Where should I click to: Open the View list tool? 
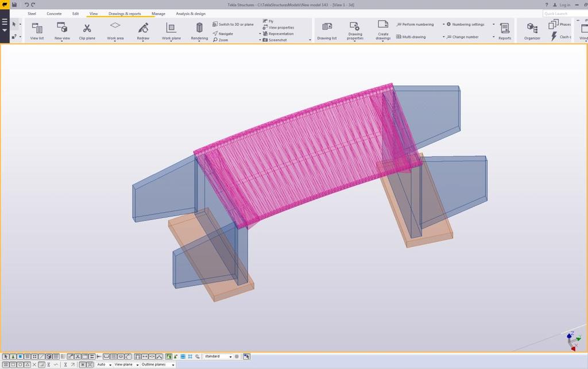(x=37, y=31)
